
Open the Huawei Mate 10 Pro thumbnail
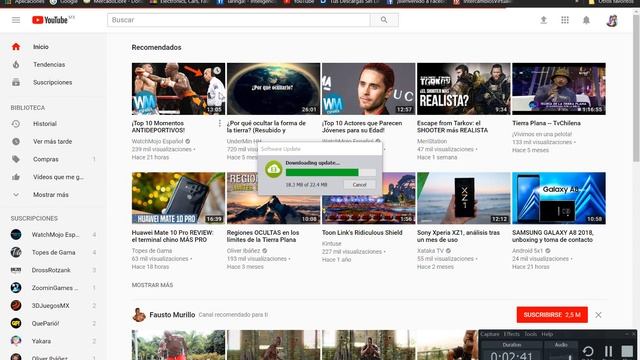click(178, 198)
